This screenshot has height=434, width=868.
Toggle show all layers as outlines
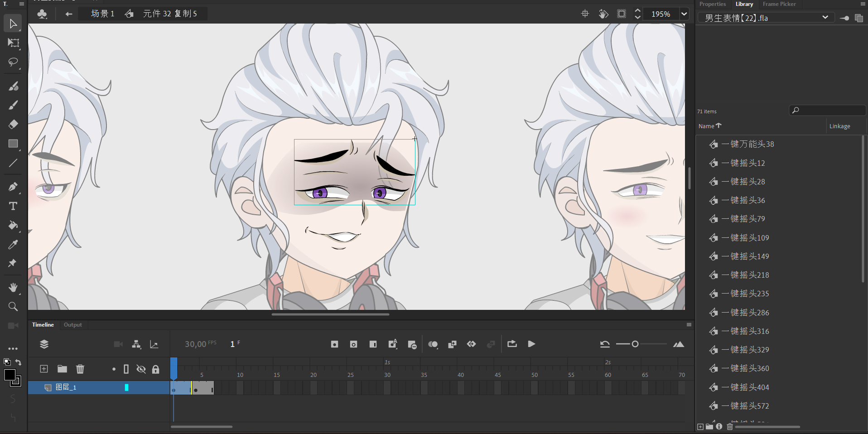126,369
